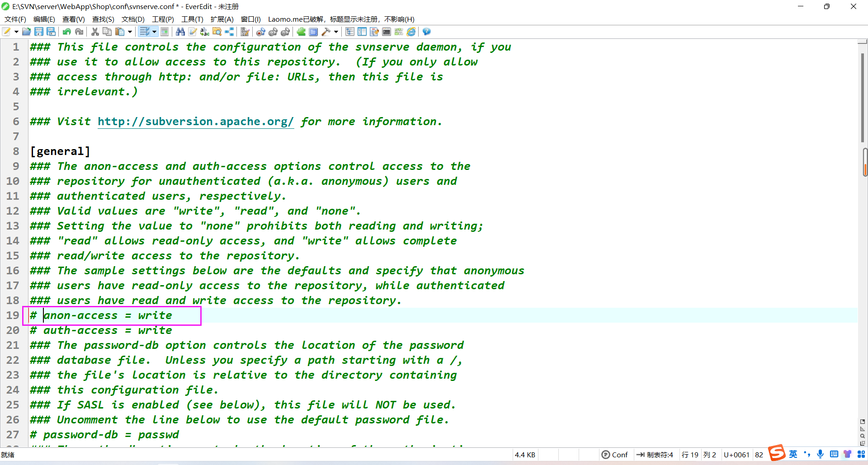Click the blue list window icon
The image size is (868, 465).
click(x=313, y=32)
